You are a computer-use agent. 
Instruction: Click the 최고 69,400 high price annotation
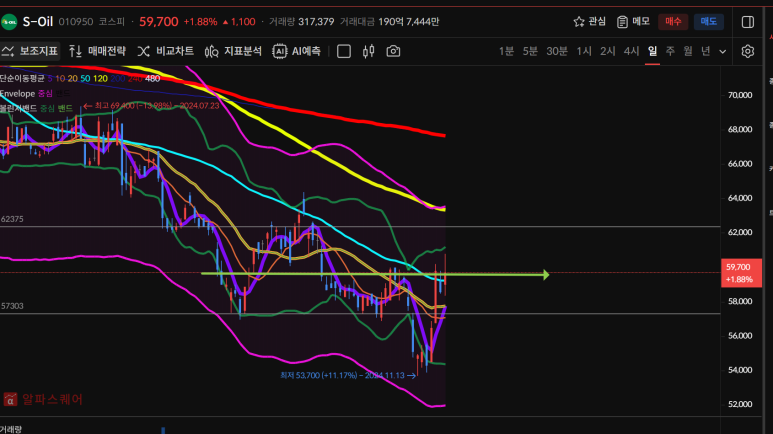pyautogui.click(x=151, y=106)
